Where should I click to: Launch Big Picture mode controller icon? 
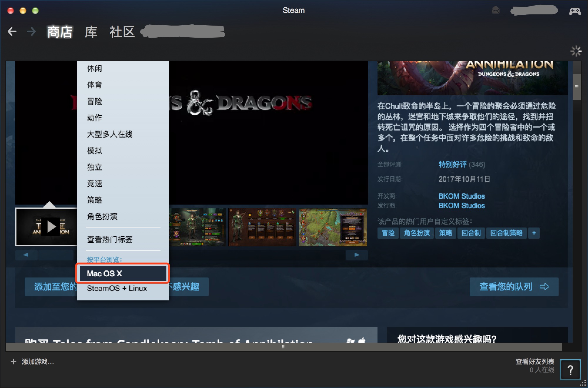(x=575, y=11)
